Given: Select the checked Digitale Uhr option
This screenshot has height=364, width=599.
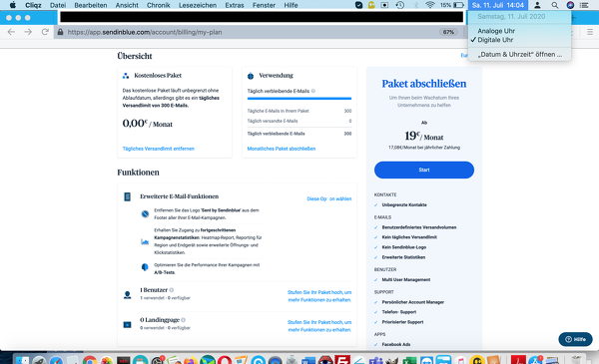Looking at the screenshot, I should (495, 40).
